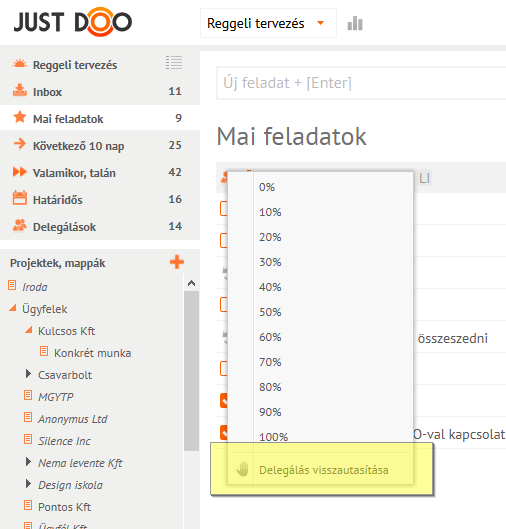Open Reggeli tervezés in the sidebar
Screen dimensions: 506x529
click(75, 65)
